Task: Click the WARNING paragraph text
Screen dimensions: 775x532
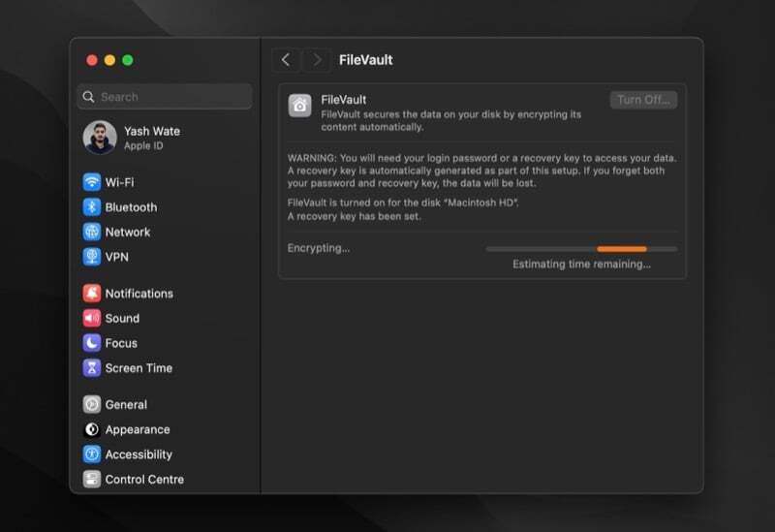Action: (482, 171)
